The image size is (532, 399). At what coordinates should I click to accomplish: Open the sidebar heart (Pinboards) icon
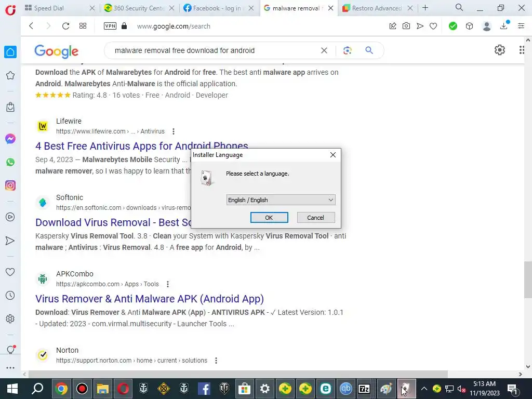pos(10,272)
